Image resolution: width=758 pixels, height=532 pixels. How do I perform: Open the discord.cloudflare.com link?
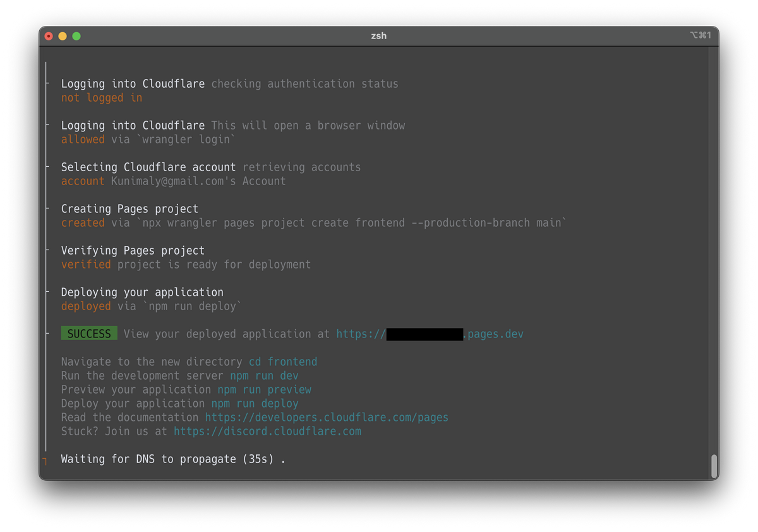pyautogui.click(x=267, y=432)
